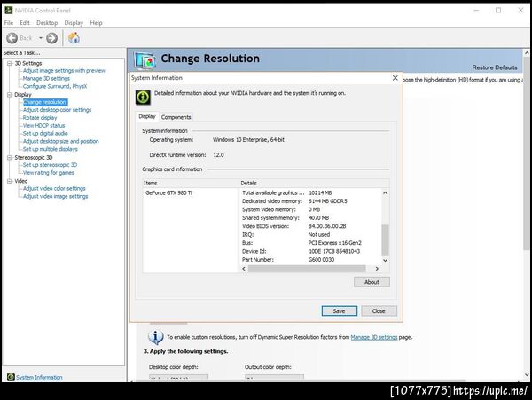Open Adjust video image settings
The image size is (532, 400).
(x=55, y=196)
